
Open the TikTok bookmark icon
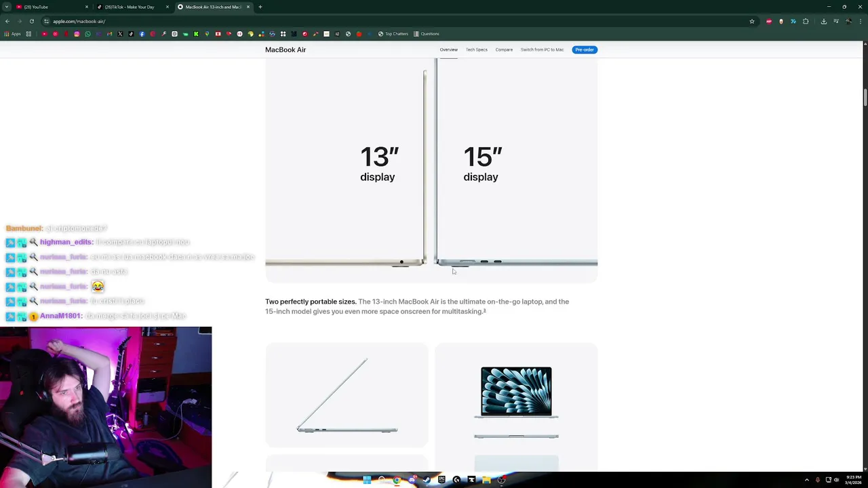pos(131,34)
